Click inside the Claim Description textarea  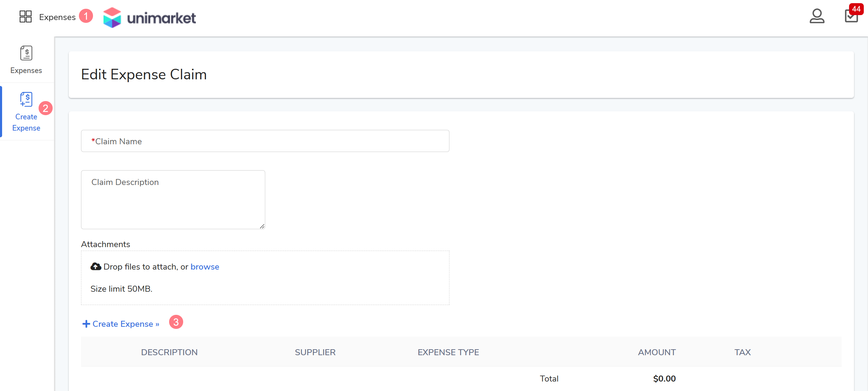point(173,200)
